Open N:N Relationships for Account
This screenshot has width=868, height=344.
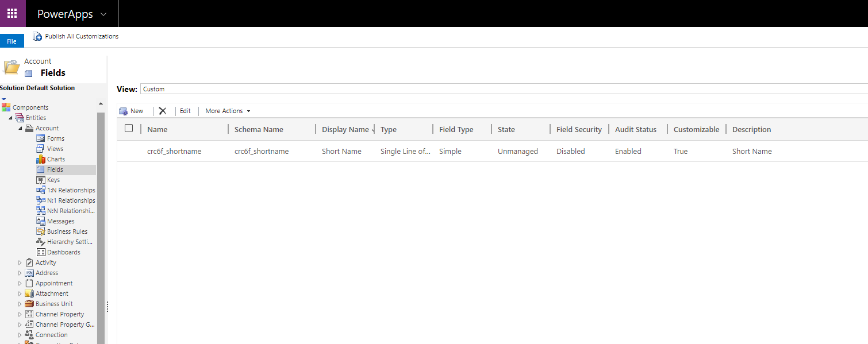(67, 210)
